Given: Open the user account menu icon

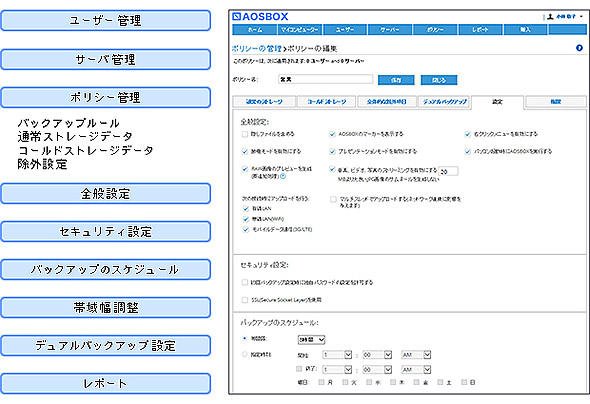Looking at the screenshot, I should point(550,17).
